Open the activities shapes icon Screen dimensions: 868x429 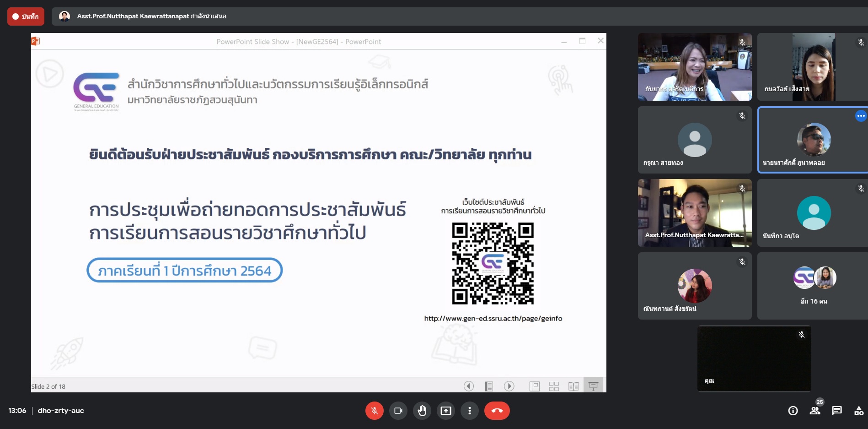pyautogui.click(x=858, y=411)
